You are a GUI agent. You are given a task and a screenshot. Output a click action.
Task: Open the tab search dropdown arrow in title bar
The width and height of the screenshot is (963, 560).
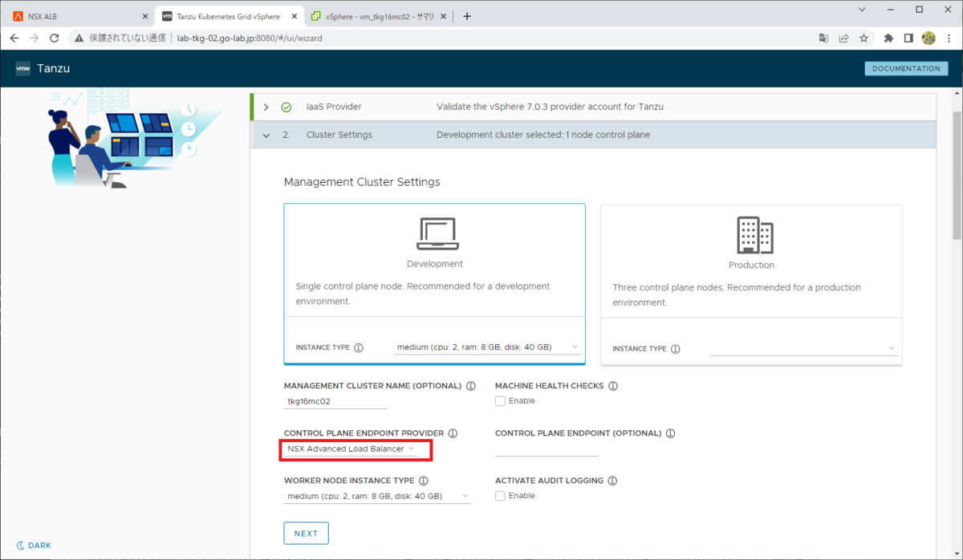click(862, 10)
